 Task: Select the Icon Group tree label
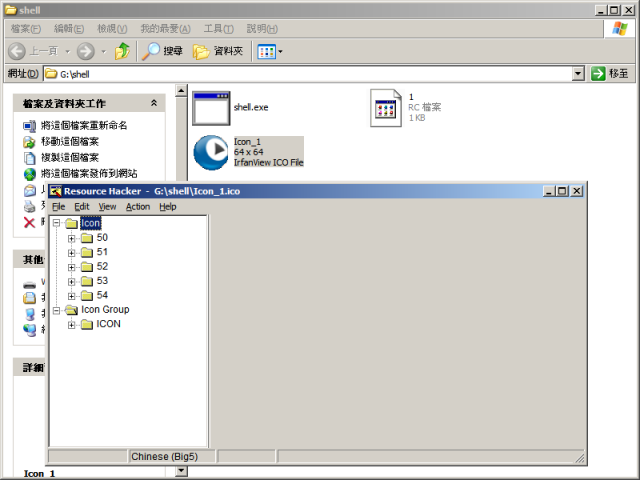105,310
